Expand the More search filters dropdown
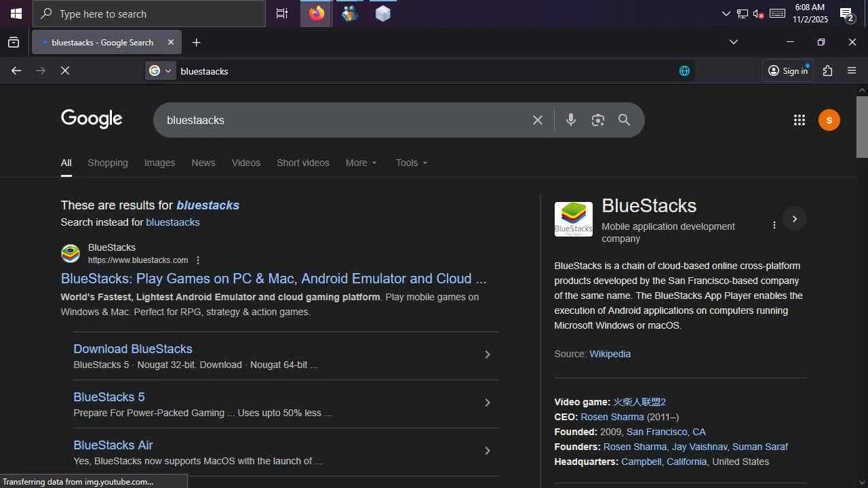The width and height of the screenshot is (868, 488). [361, 163]
